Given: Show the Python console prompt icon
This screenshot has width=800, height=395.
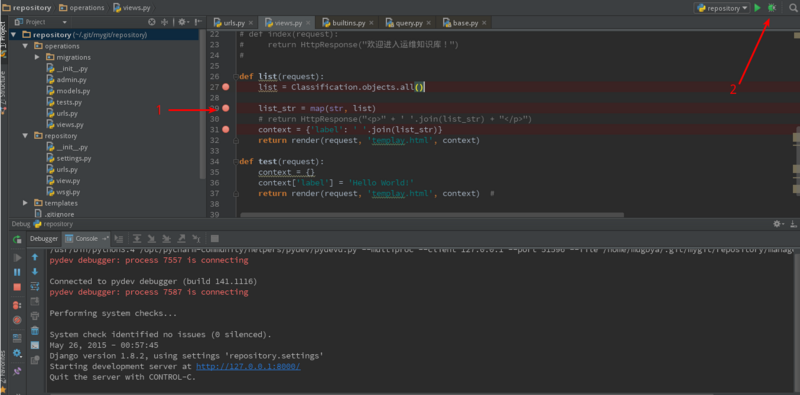Looking at the screenshot, I should 35,345.
